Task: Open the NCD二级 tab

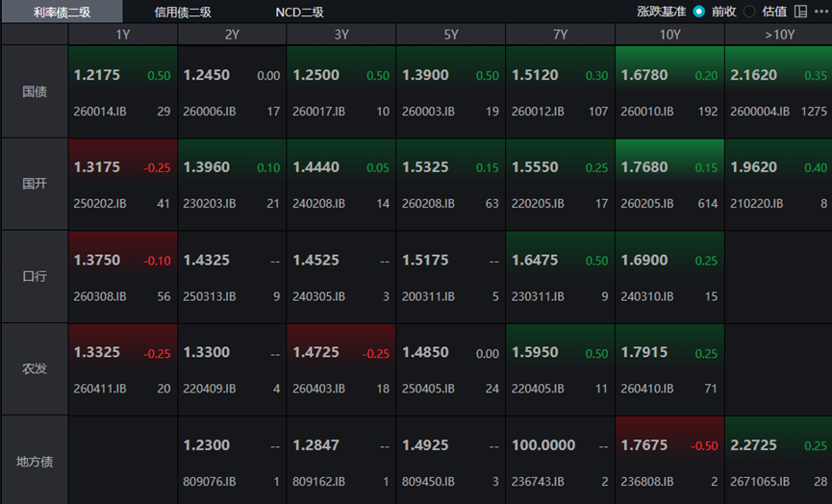Action: pos(299,13)
